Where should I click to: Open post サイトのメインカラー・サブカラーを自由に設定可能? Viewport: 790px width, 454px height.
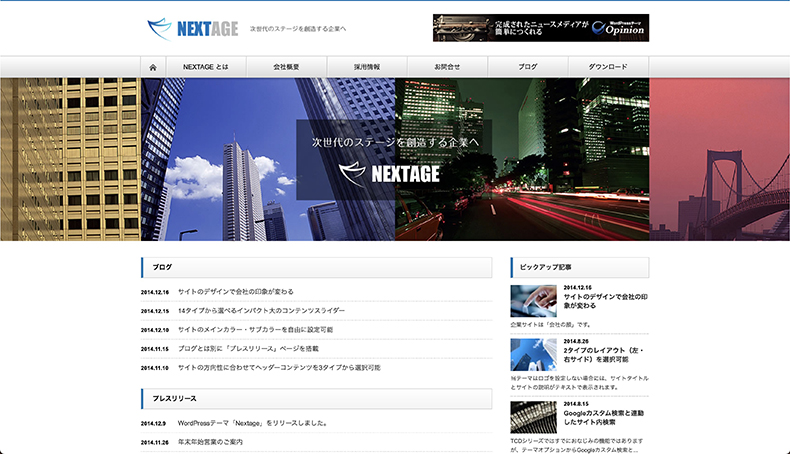click(x=255, y=330)
